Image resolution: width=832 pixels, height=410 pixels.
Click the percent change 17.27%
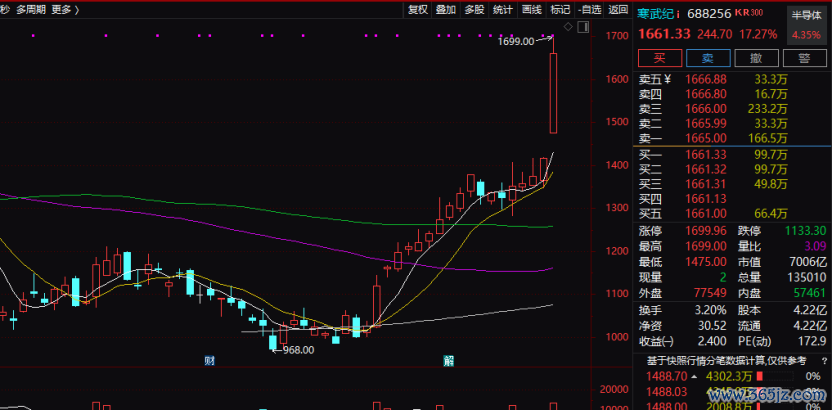[758, 34]
